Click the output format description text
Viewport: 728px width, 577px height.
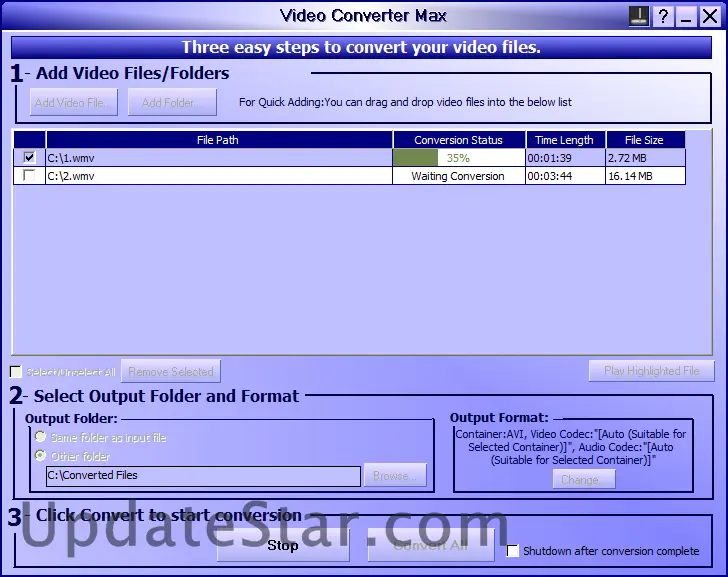(x=571, y=447)
